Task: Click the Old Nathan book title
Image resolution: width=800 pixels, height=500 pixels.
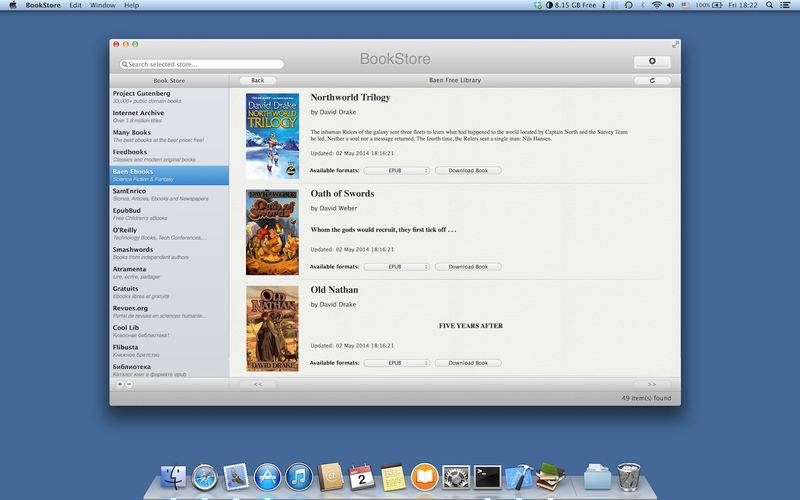Action: coord(334,290)
